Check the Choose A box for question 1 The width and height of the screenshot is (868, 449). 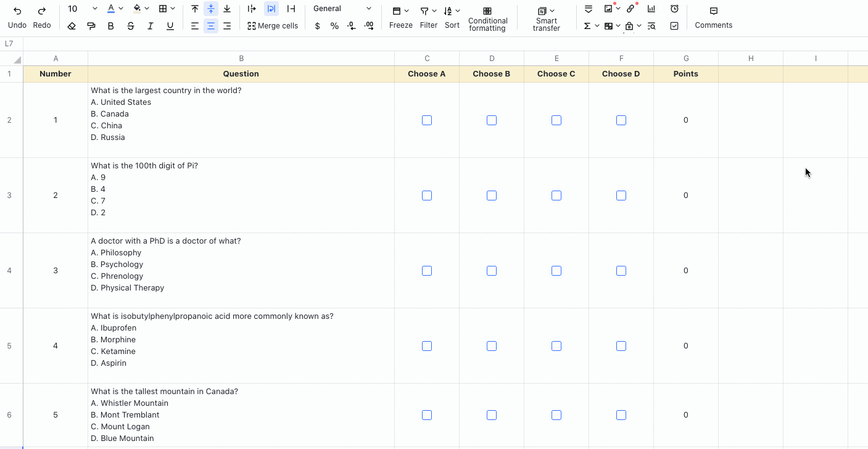pos(427,120)
